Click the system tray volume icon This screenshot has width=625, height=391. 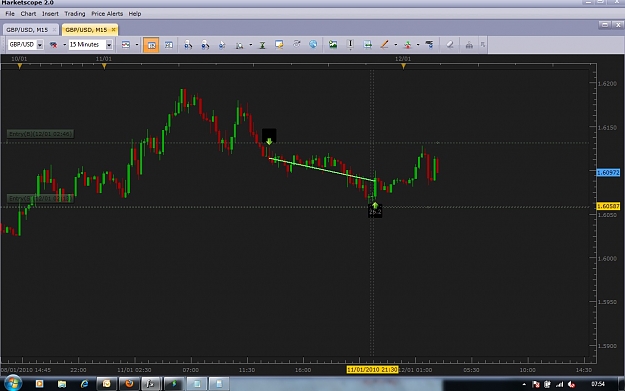[x=571, y=384]
